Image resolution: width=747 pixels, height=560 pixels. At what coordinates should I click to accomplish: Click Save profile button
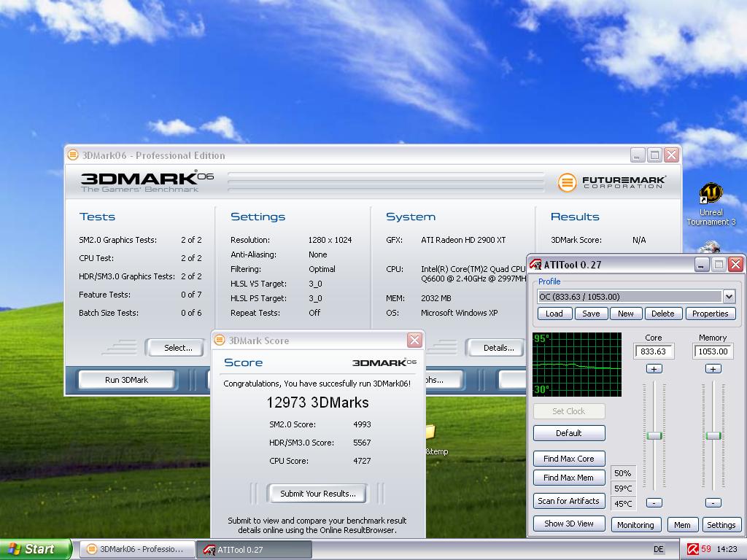coord(591,314)
